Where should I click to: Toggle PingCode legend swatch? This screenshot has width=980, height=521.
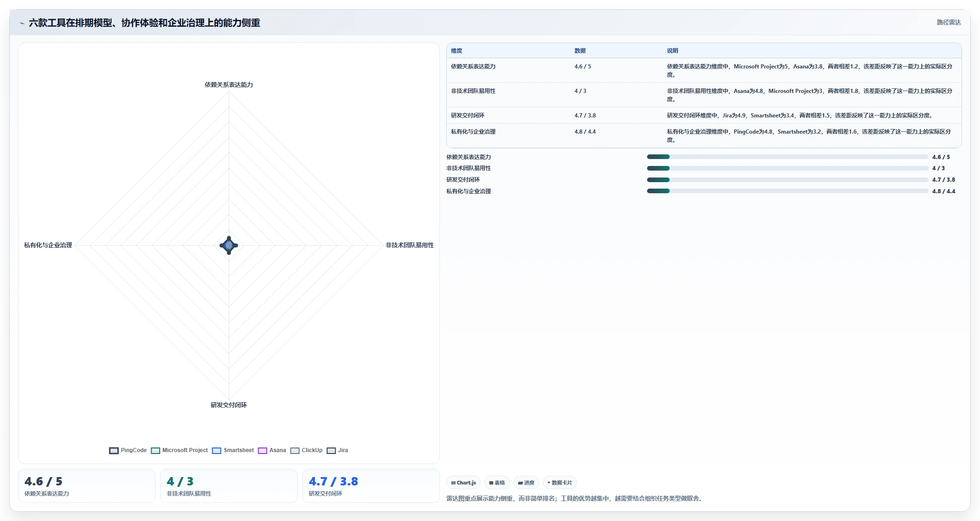[114, 451]
